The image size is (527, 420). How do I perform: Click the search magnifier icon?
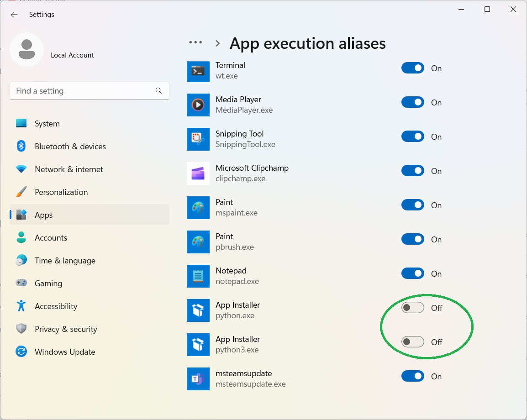pyautogui.click(x=158, y=91)
